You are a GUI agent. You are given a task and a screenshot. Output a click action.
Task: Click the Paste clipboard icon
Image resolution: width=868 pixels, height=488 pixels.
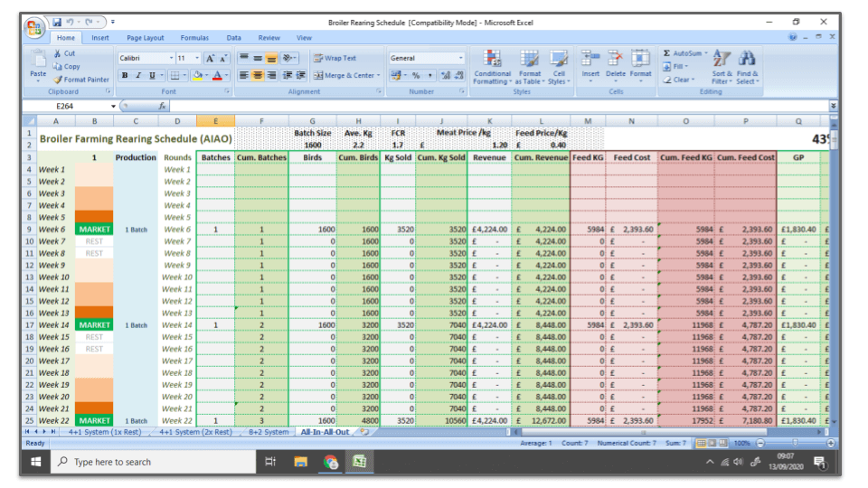coord(38,60)
